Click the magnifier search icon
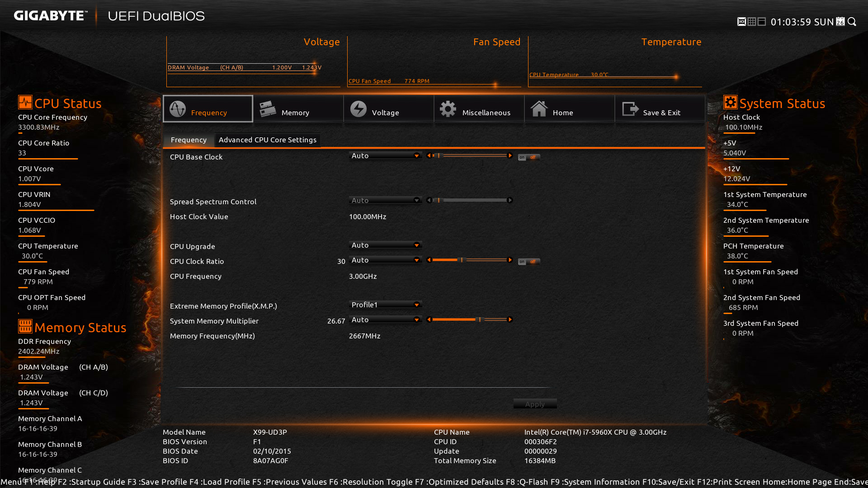 (852, 22)
